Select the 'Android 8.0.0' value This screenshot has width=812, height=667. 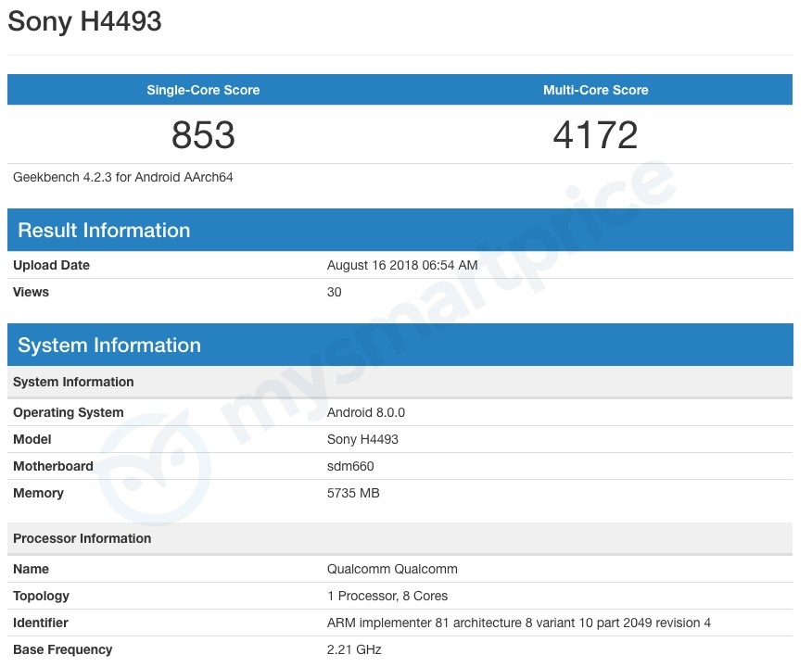click(x=365, y=413)
